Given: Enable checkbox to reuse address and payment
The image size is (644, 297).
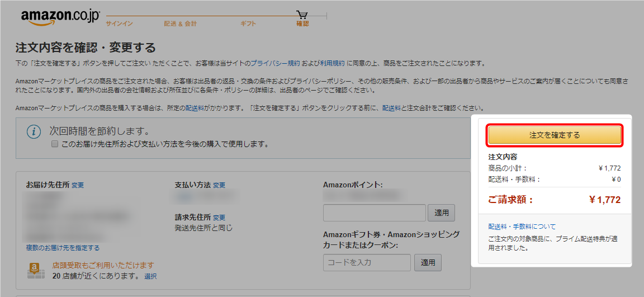Looking at the screenshot, I should [54, 144].
